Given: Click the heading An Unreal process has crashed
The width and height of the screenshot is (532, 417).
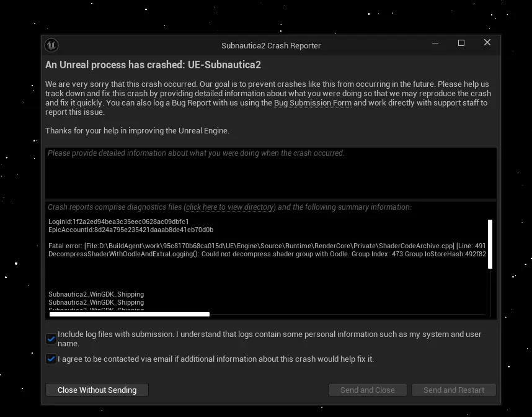Looking at the screenshot, I should coord(153,65).
